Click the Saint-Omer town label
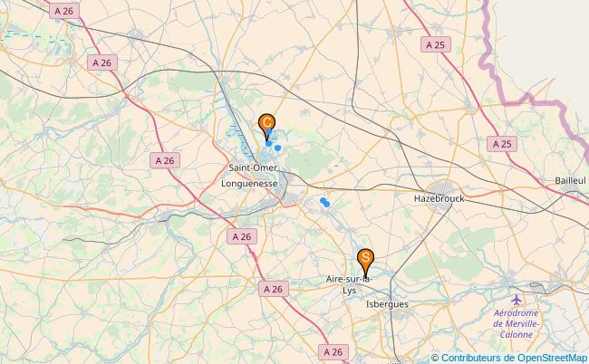This screenshot has width=589, height=364. coord(253,168)
